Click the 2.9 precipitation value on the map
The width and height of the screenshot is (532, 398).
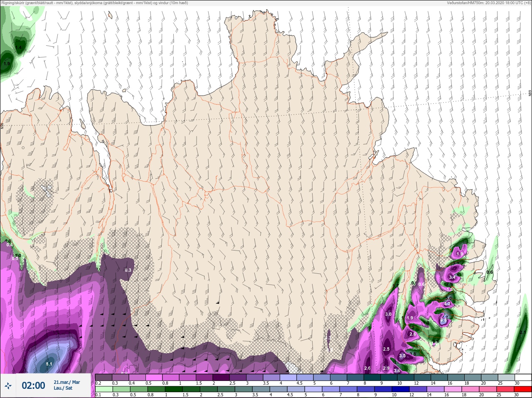coord(386,369)
